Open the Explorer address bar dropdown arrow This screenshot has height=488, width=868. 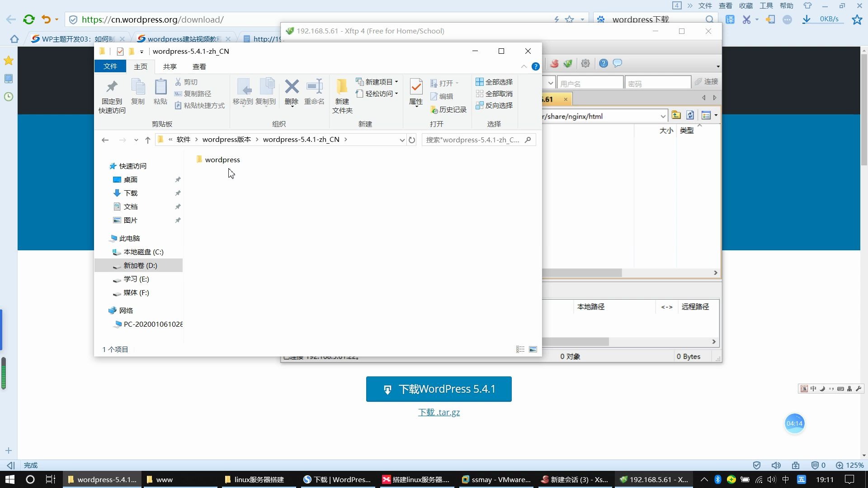click(x=402, y=140)
